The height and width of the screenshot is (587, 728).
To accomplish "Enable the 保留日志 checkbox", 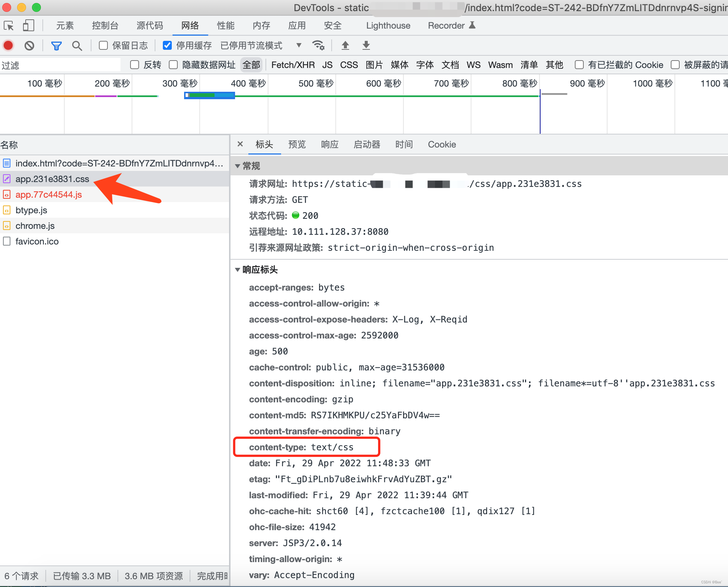I will click(103, 45).
